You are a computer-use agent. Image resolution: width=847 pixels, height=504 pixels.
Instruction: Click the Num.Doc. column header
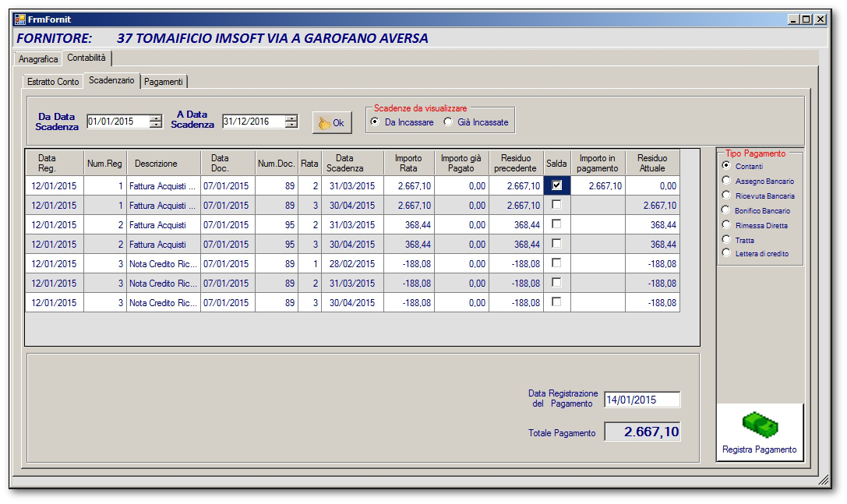point(276,163)
